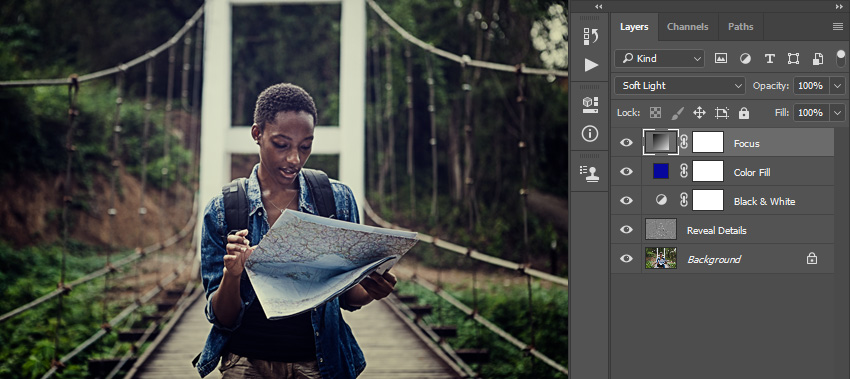Open the Fill slider dropdown arrow
Image resolution: width=850 pixels, height=379 pixels.
pyautogui.click(x=838, y=113)
